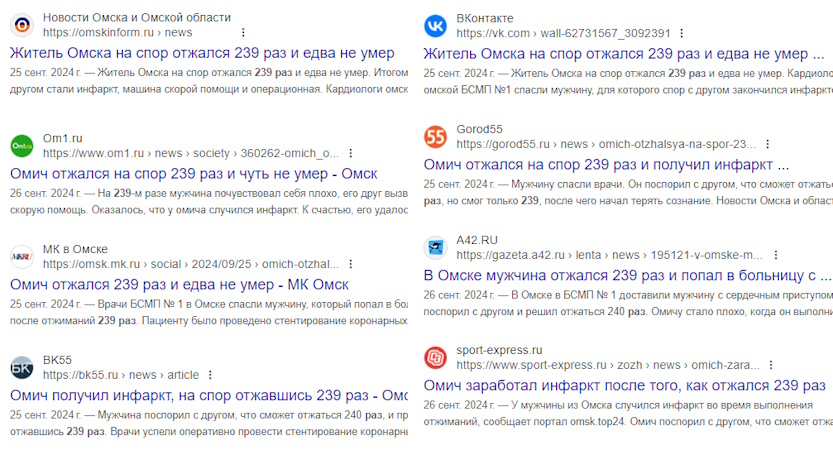
Task: Open three-dot menu for omsk.mk.ru result
Action: pos(351,264)
